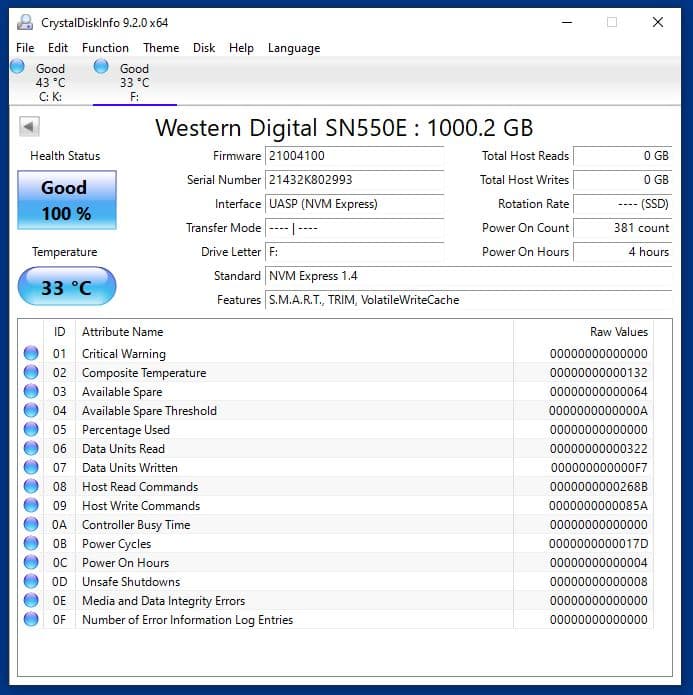Open the File menu
693x695 pixels.
pos(25,47)
